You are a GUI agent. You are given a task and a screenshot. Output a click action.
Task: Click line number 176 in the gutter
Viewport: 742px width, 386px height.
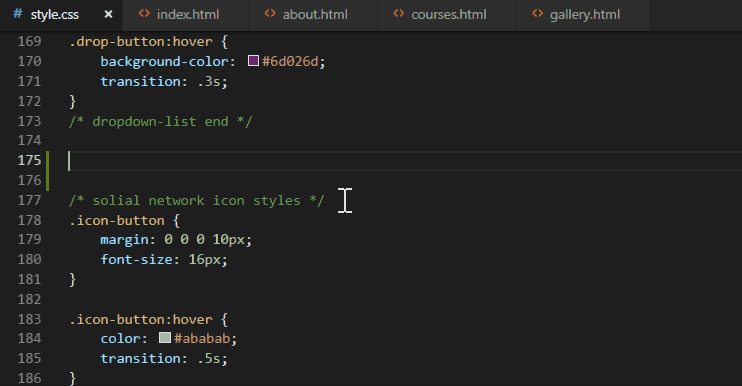point(29,180)
